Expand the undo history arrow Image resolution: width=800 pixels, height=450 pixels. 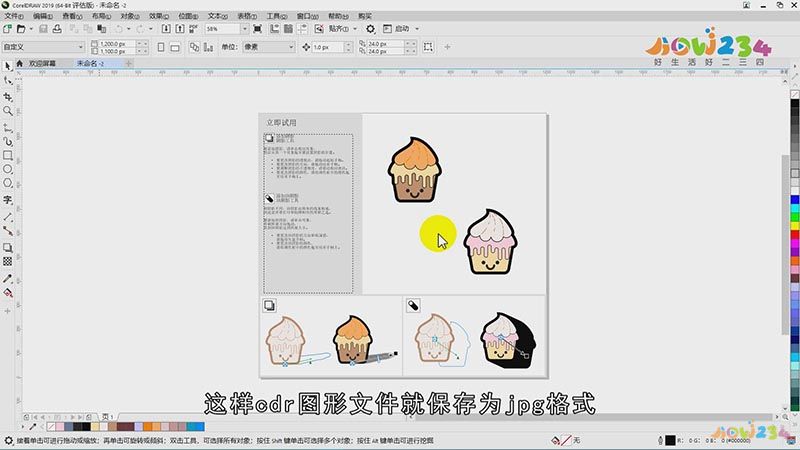[x=128, y=29]
